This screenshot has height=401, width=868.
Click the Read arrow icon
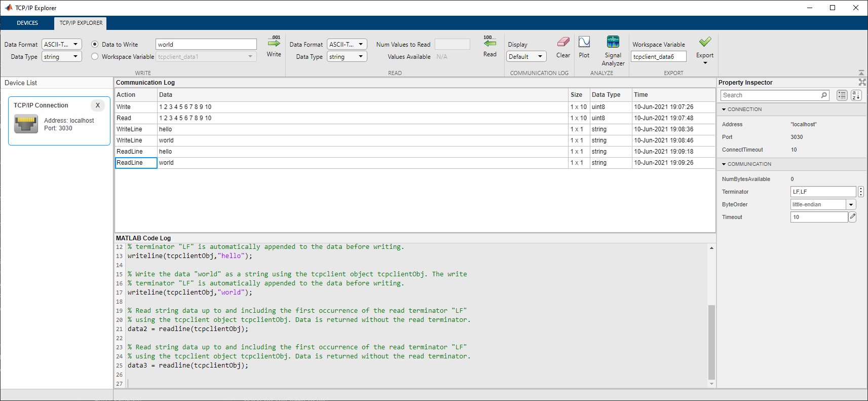(x=489, y=44)
